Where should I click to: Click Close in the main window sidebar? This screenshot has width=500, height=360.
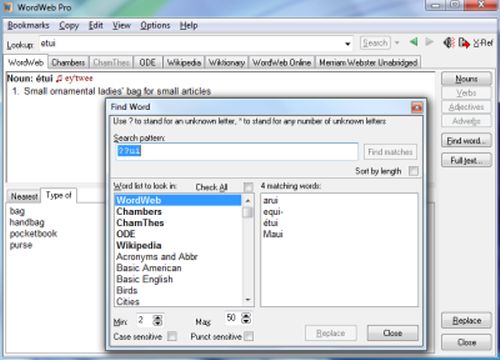(x=466, y=342)
